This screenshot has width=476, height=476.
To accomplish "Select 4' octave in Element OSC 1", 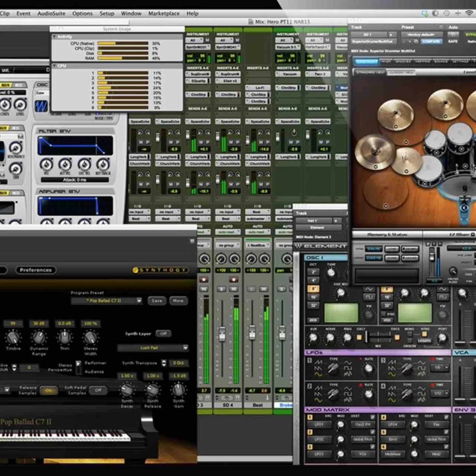I will click(313, 280).
